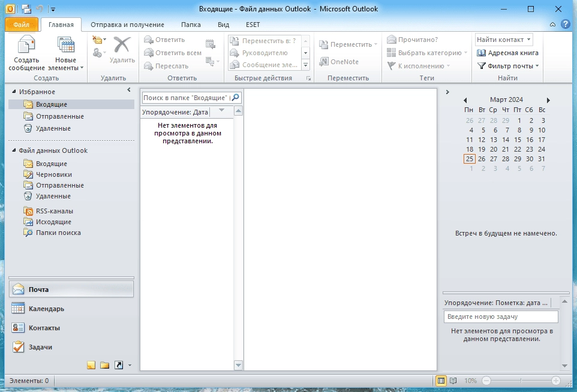Select March 15 in the calendar
Image resolution: width=577 pixels, height=392 pixels.
(518, 140)
